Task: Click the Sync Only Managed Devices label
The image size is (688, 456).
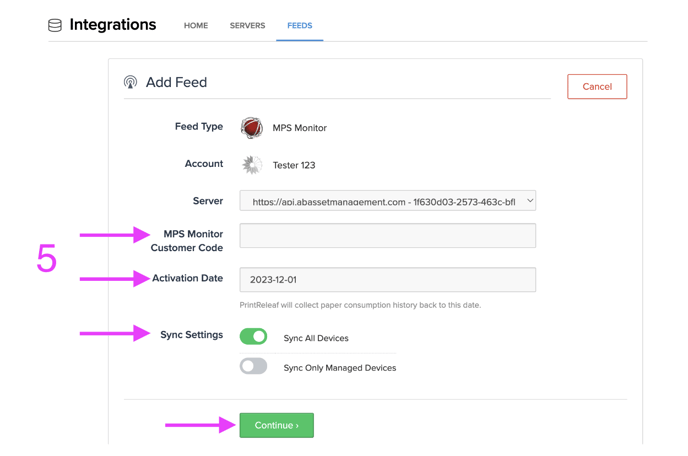Action: point(340,368)
